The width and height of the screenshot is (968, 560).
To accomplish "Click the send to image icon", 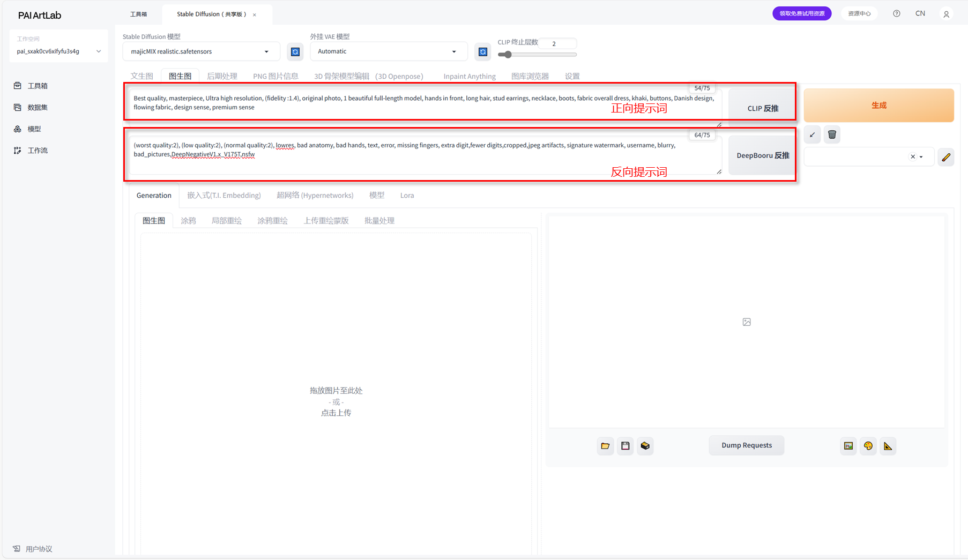I will (848, 446).
